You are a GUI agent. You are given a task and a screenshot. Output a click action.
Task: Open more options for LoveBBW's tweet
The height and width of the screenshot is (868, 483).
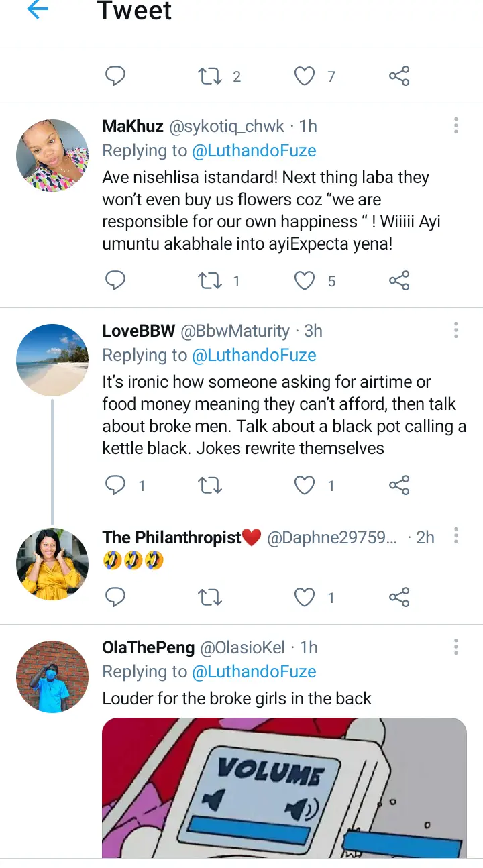click(x=455, y=331)
